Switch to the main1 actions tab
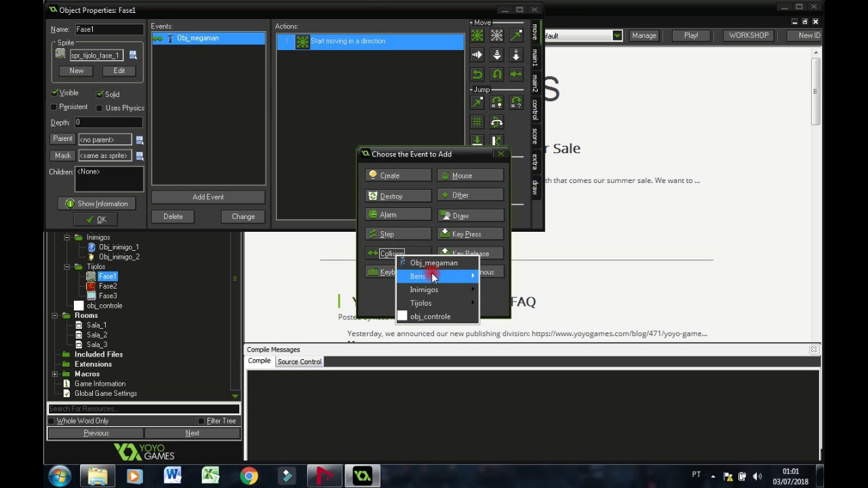 [x=534, y=57]
